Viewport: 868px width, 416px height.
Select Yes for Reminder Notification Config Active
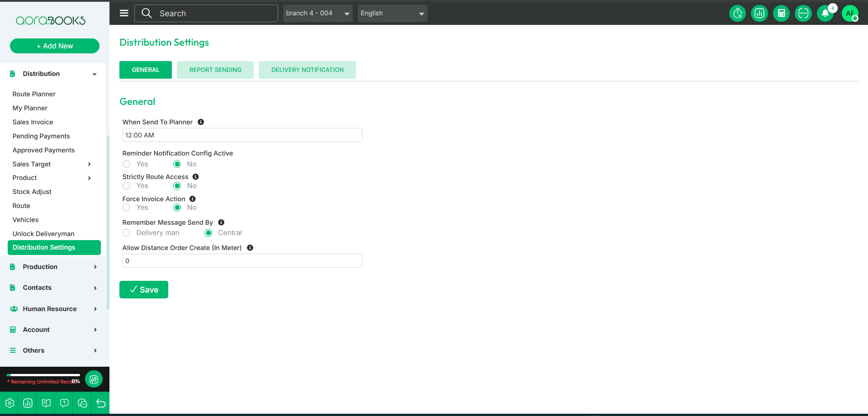coord(127,164)
